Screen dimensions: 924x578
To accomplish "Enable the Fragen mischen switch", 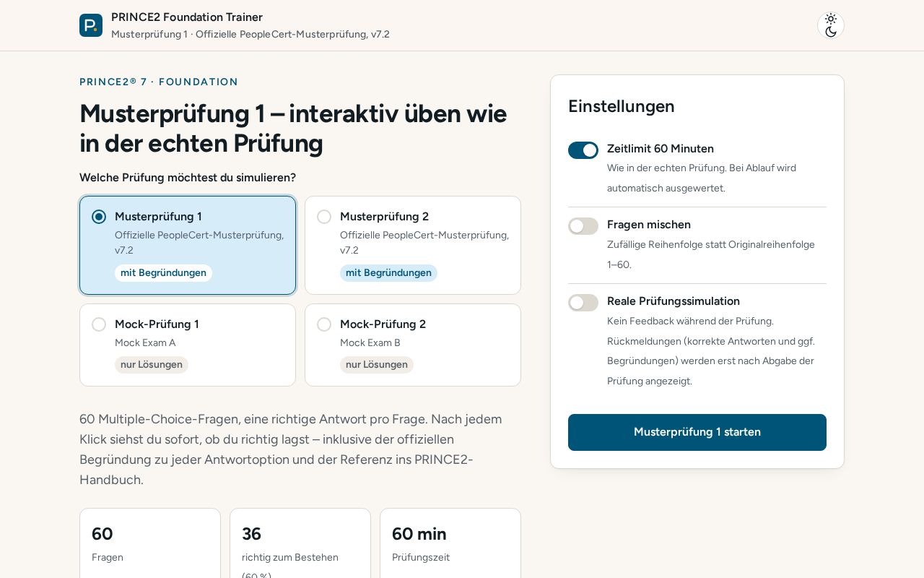I will [583, 226].
